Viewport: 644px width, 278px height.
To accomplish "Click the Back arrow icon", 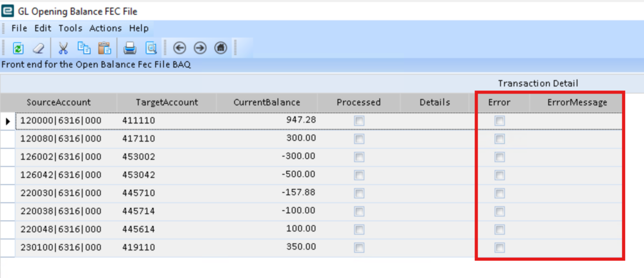I will pos(179,48).
